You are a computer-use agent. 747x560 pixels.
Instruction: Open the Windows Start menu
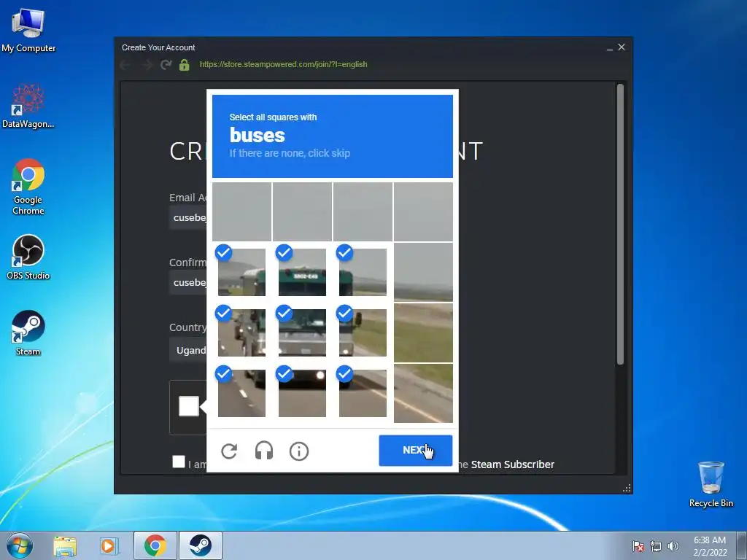(x=20, y=545)
